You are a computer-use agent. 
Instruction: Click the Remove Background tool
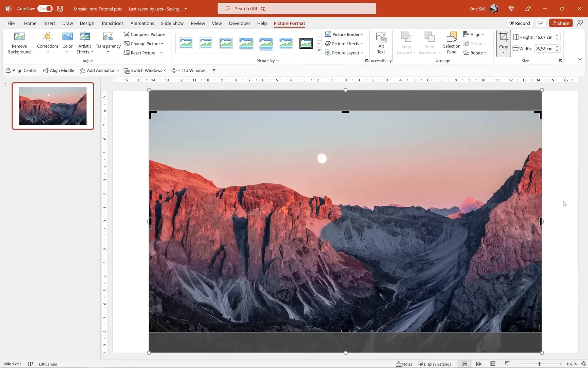click(x=19, y=43)
